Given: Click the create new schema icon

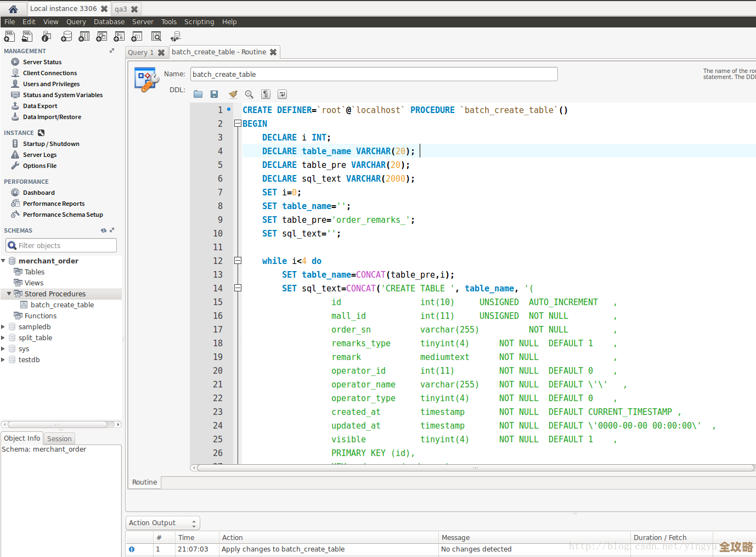Looking at the screenshot, I should pyautogui.click(x=66, y=36).
